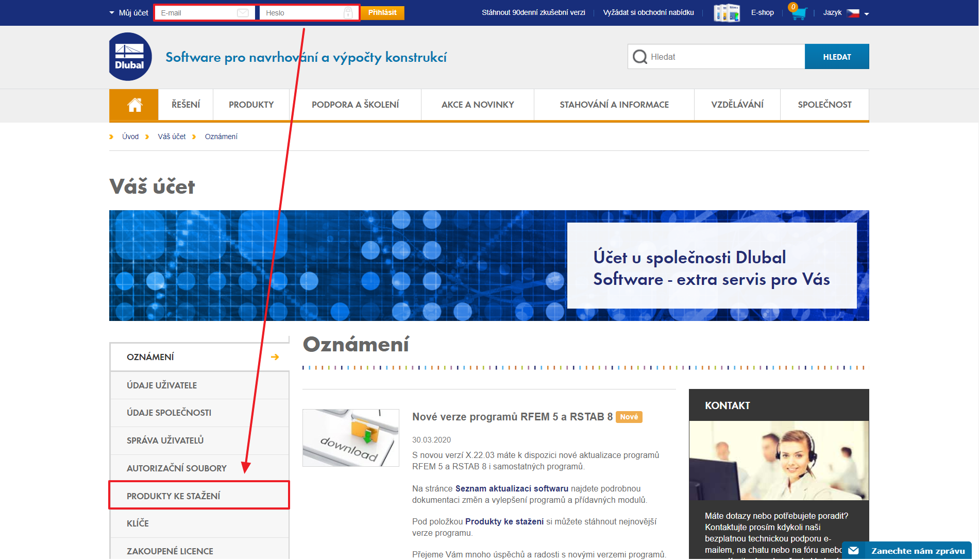The width and height of the screenshot is (979, 560).
Task: Click Seznam aktualizací softwaru link
Action: (x=512, y=488)
